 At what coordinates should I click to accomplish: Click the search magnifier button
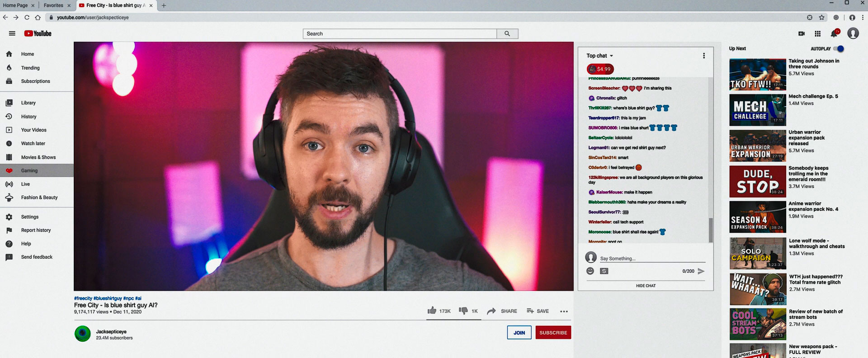point(507,33)
